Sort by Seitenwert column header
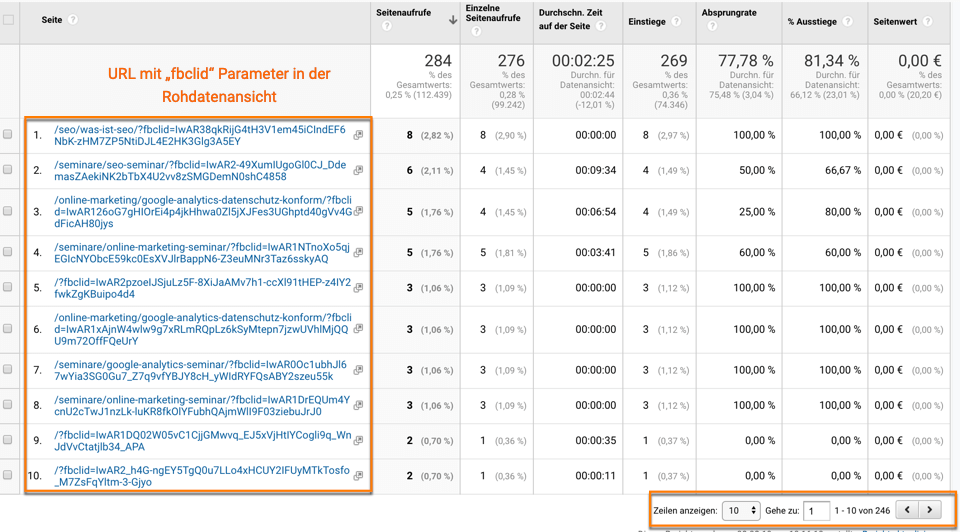Viewport: 960px width, 532px height. coord(895,21)
